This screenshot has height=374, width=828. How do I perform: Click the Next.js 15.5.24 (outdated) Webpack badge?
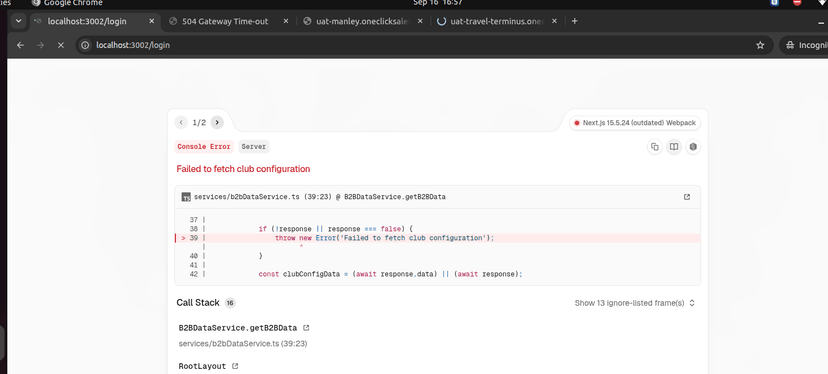coord(635,123)
